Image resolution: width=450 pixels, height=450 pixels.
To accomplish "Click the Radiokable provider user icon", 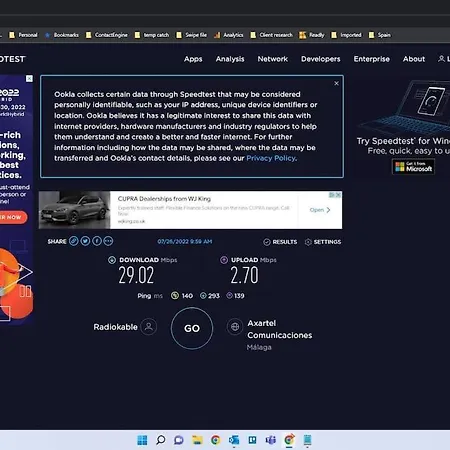I will [x=149, y=327].
